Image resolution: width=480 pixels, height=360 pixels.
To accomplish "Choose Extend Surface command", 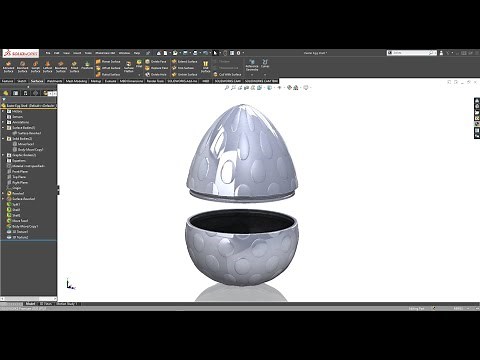I will (184, 62).
